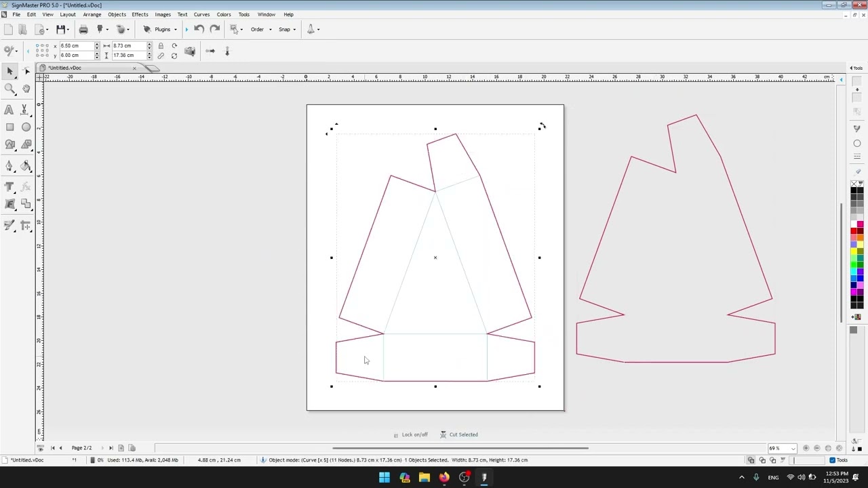This screenshot has height=488, width=868.
Task: Choose the Rectangle shape tool
Action: pos(9,127)
